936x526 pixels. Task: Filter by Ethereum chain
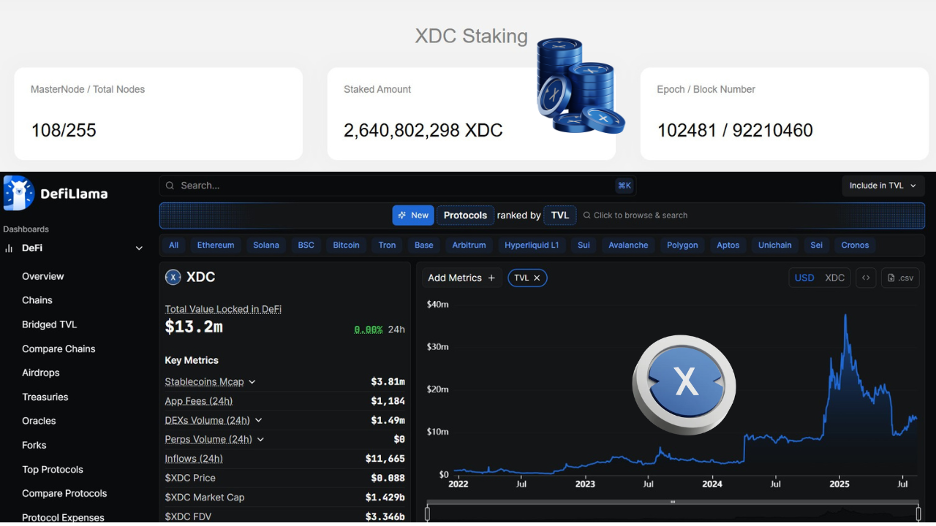point(215,245)
